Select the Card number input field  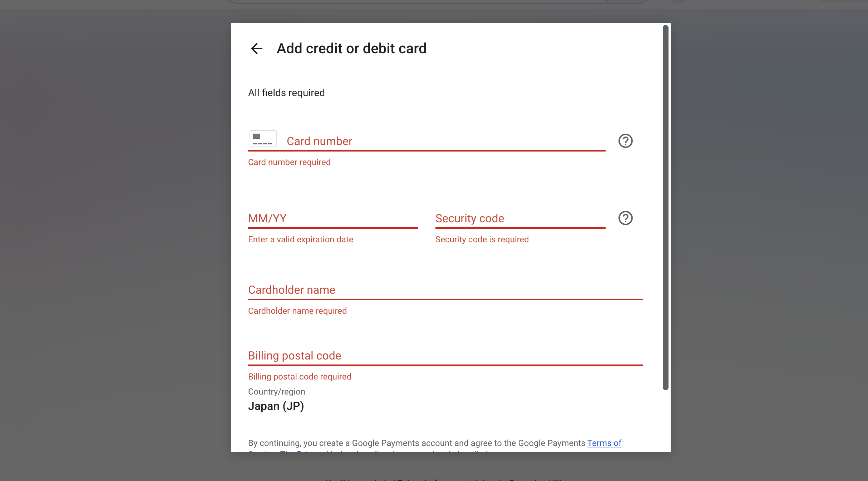coord(429,141)
